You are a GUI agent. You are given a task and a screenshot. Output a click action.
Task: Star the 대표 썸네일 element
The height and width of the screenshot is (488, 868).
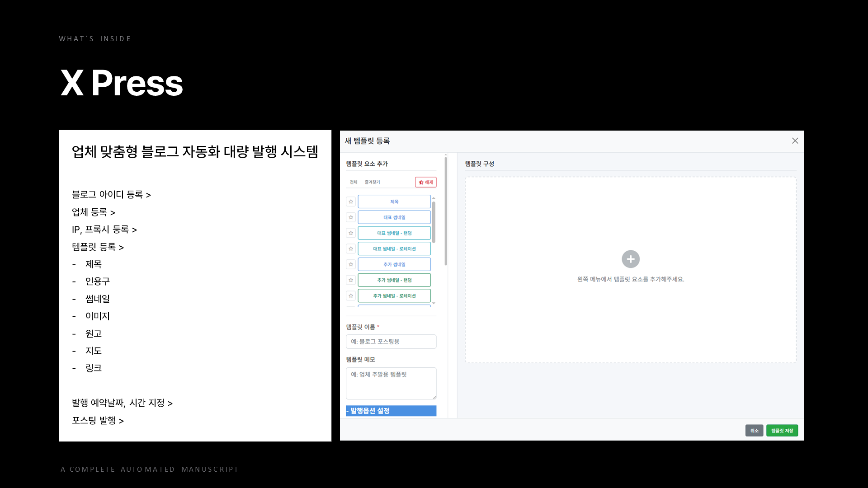click(x=351, y=217)
